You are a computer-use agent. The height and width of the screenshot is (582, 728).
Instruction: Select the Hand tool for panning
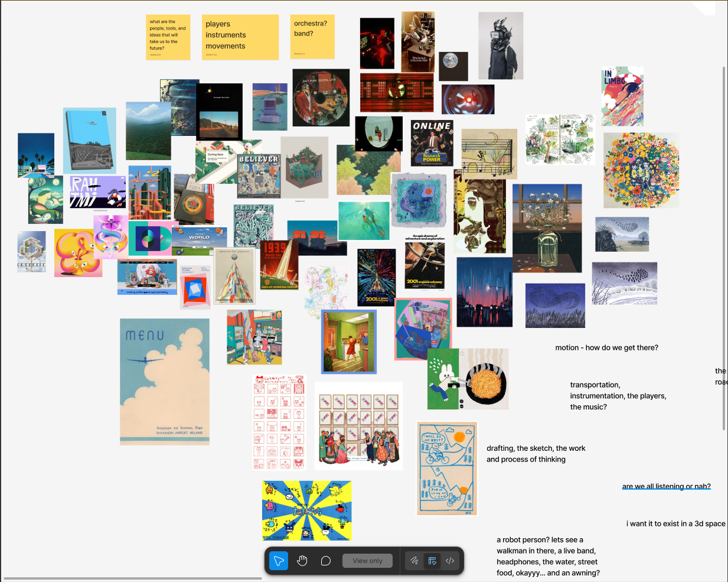click(x=302, y=560)
